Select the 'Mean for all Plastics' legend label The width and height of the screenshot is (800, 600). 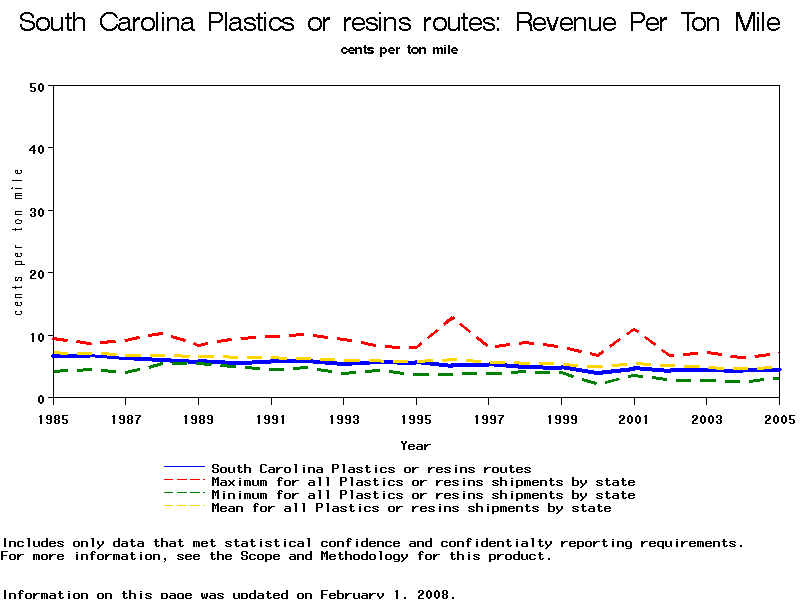411,508
